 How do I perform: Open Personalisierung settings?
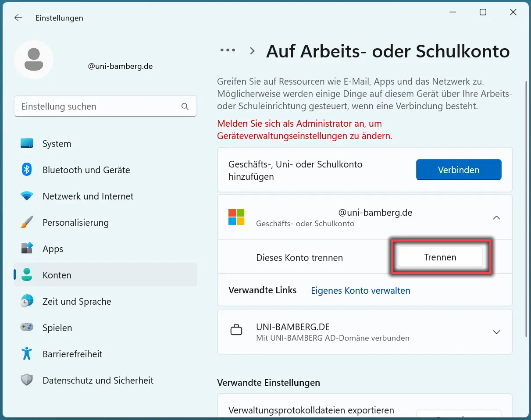(105, 222)
